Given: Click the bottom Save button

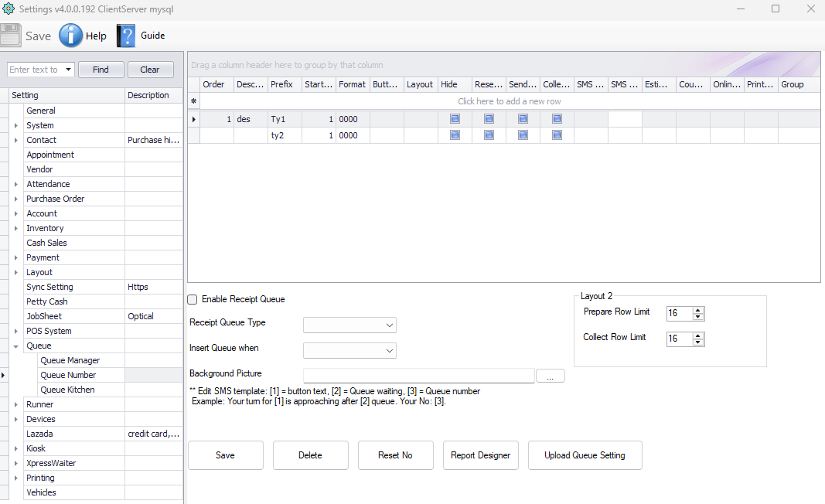Looking at the screenshot, I should [225, 455].
